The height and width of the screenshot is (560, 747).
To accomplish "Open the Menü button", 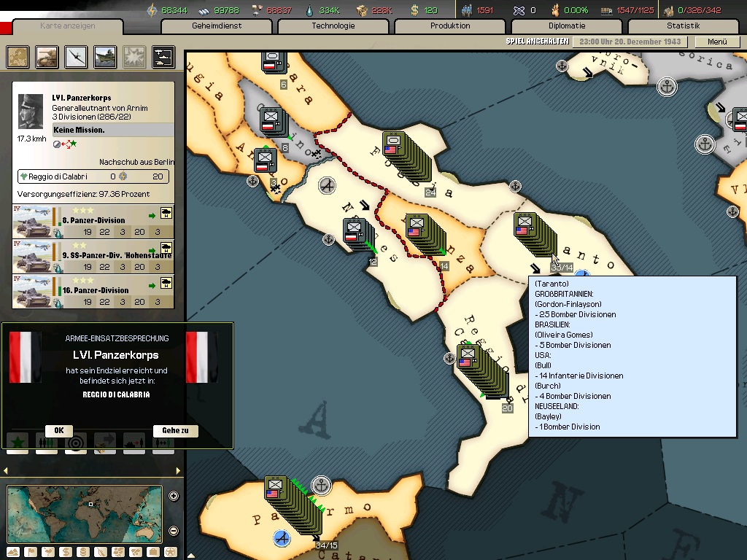I will (717, 42).
